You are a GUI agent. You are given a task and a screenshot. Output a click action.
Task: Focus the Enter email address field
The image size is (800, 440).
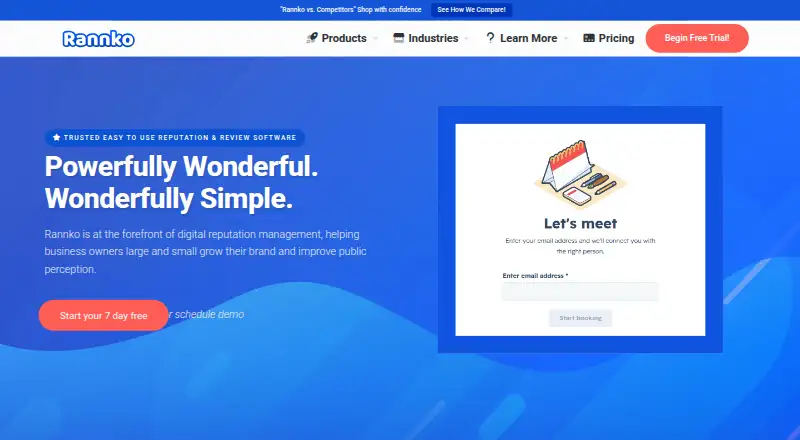tap(580, 291)
